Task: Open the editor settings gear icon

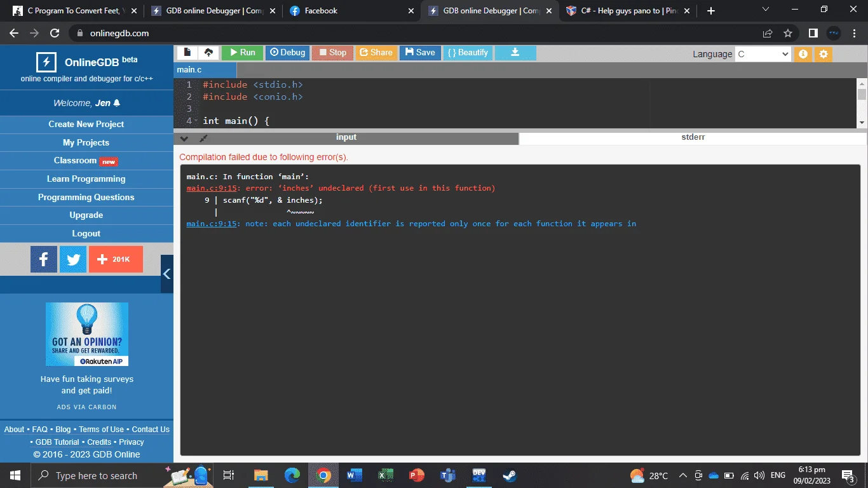Action: tap(824, 54)
